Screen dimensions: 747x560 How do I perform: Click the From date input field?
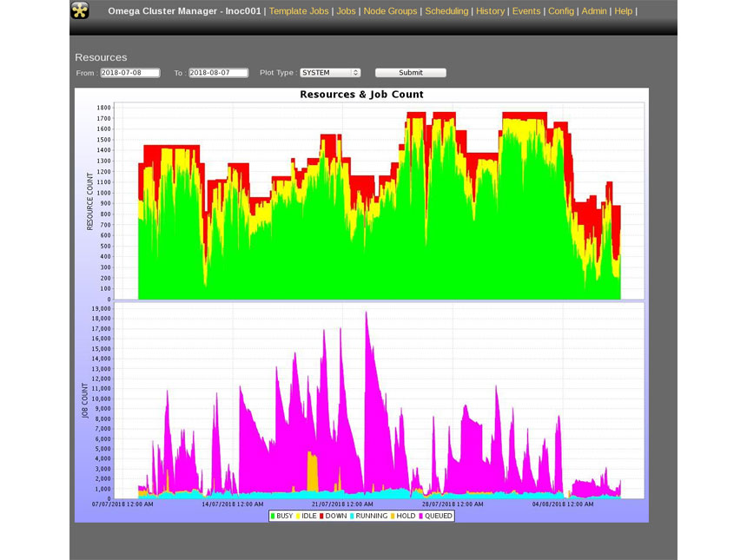click(130, 73)
